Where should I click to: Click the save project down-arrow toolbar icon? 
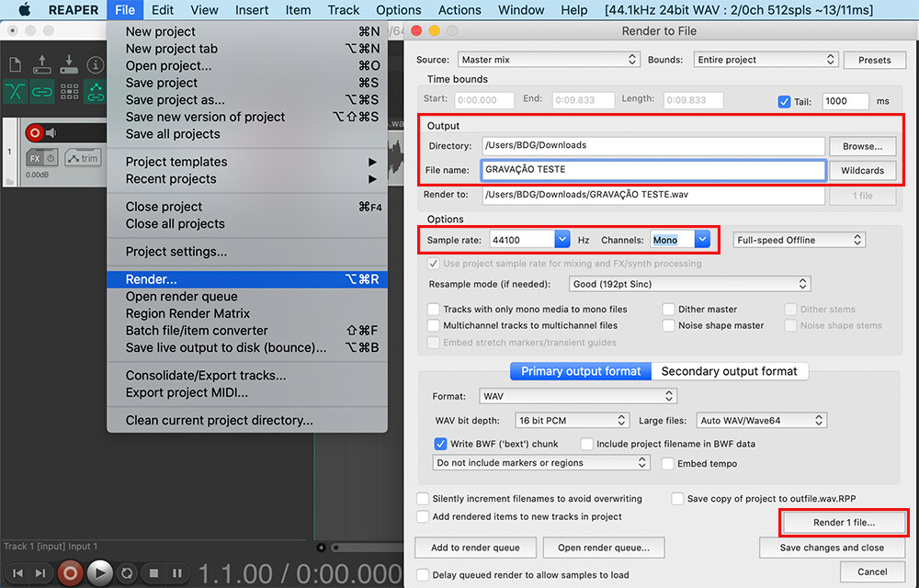(69, 63)
